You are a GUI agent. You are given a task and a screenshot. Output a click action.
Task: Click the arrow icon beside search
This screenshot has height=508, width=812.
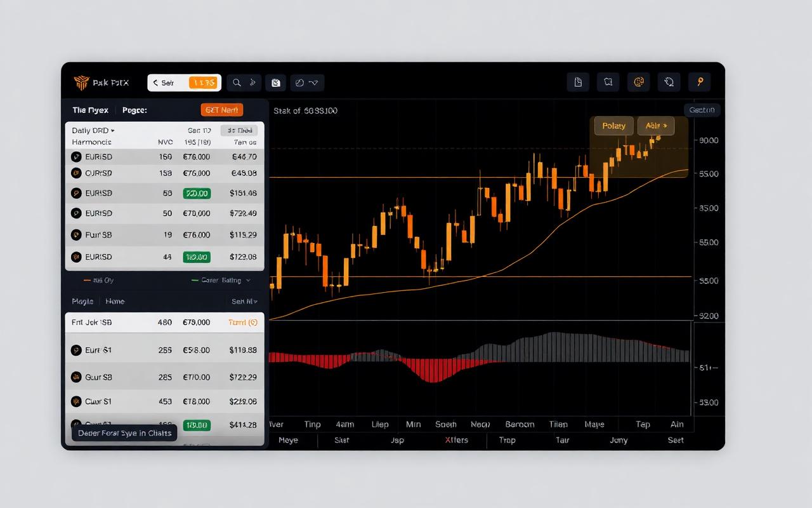pyautogui.click(x=252, y=83)
